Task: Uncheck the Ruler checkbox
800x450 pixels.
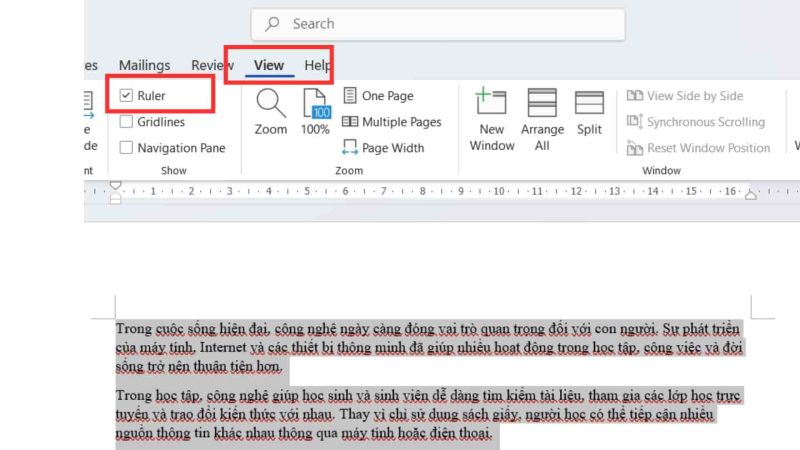Action: tap(126, 95)
